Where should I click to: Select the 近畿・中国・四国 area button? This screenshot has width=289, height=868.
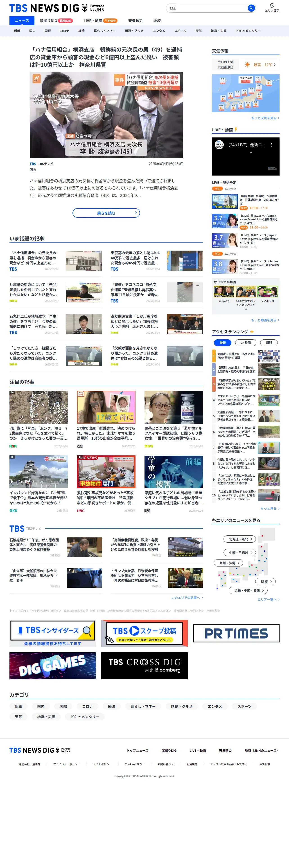pyautogui.click(x=248, y=590)
